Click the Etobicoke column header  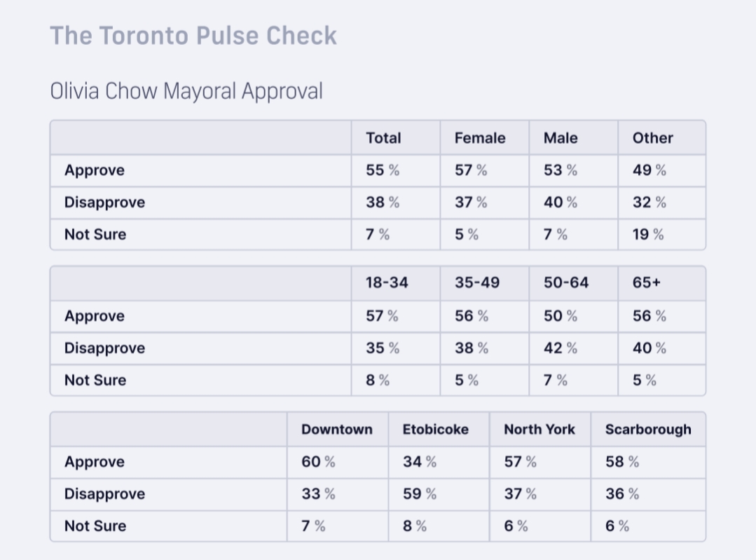coord(436,430)
